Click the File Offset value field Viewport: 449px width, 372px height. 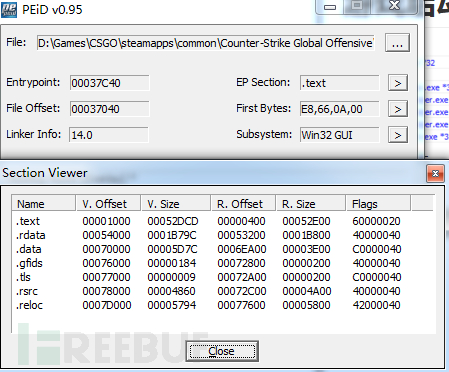(x=110, y=109)
